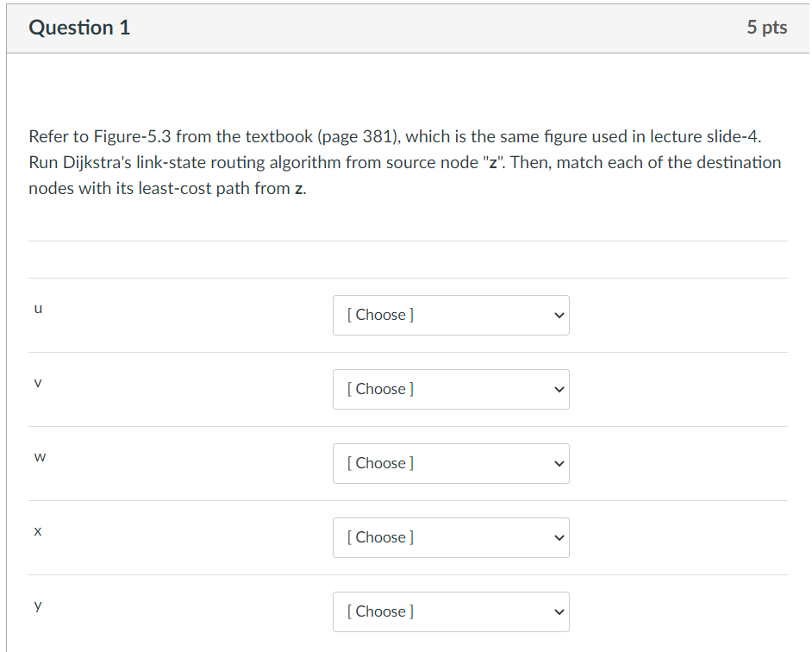
Task: Click the Question 1 header text
Action: pos(79,28)
